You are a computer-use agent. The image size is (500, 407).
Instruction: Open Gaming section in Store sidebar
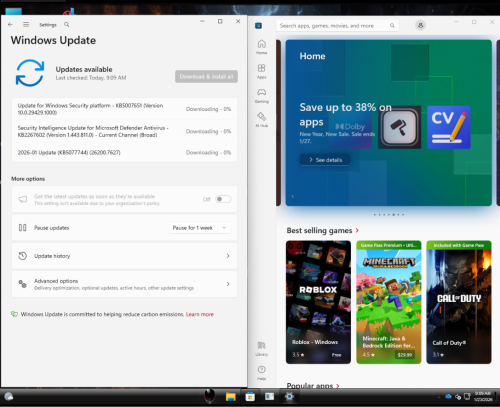262,95
